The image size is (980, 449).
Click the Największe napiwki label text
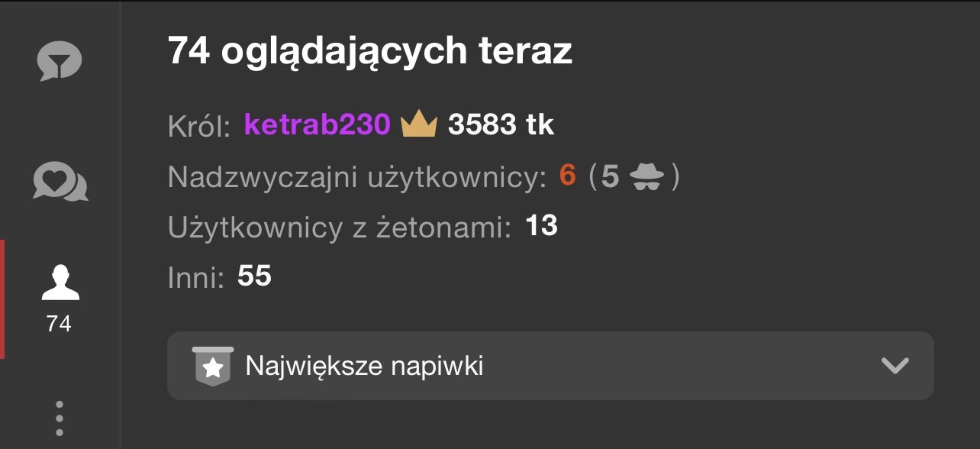[x=364, y=367]
